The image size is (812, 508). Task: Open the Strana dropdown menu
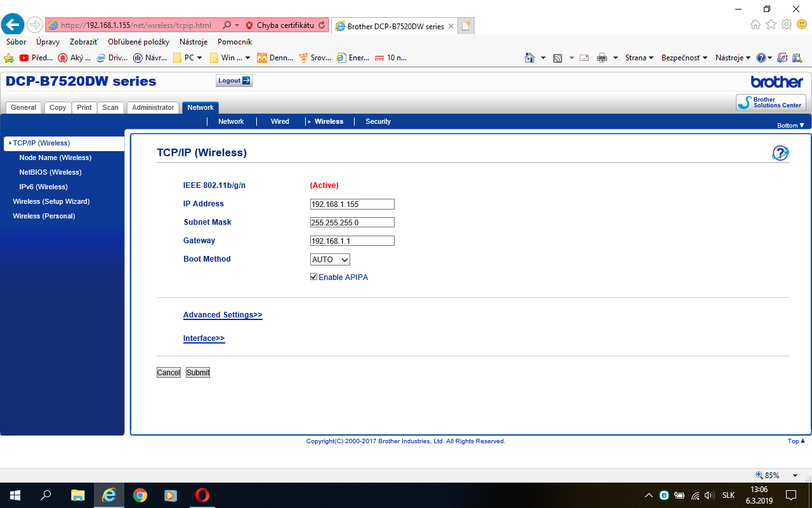point(639,58)
